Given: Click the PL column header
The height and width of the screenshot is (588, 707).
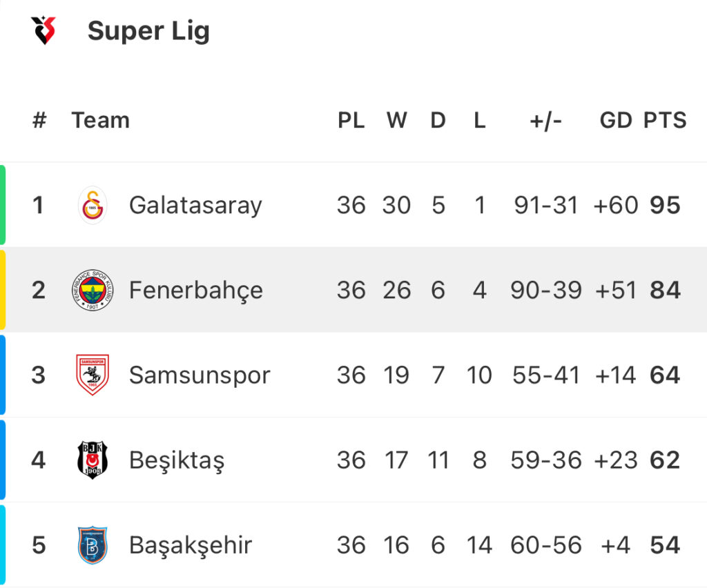Looking at the screenshot, I should [x=351, y=120].
